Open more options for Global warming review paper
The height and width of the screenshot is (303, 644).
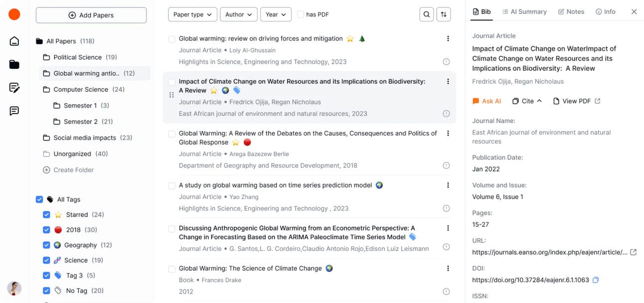448,38
